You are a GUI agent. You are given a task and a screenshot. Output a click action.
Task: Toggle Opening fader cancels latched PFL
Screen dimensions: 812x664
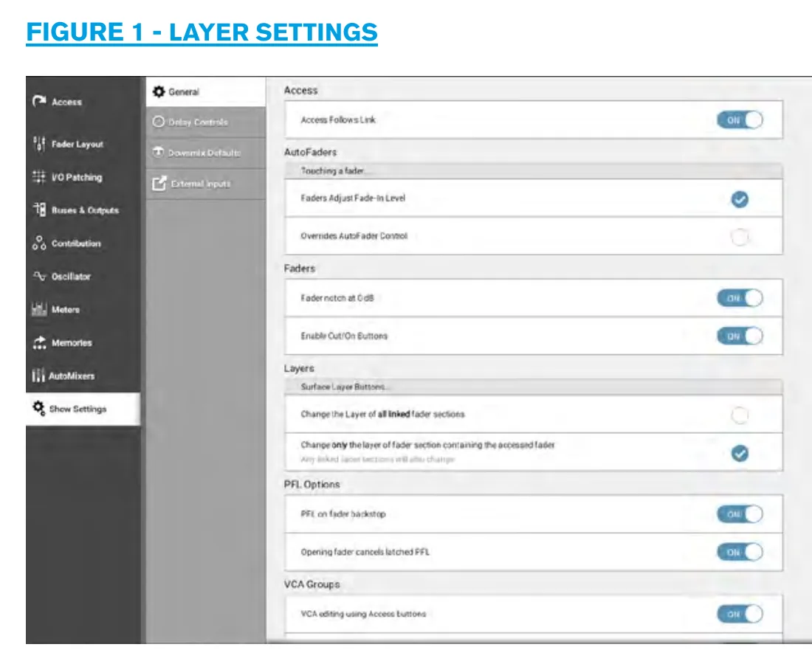[x=740, y=552]
